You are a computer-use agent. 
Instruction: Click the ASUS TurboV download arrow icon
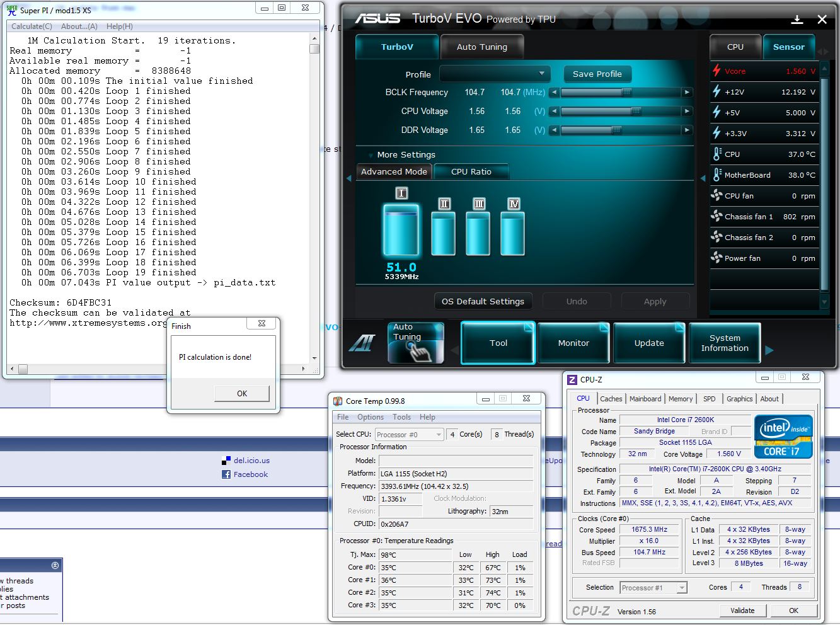pyautogui.click(x=797, y=20)
